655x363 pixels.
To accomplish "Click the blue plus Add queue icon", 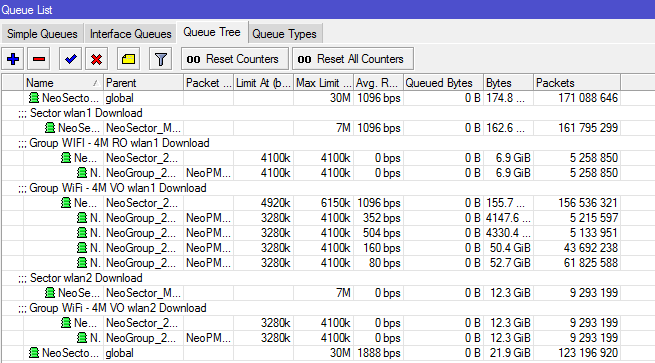I will click(x=13, y=59).
